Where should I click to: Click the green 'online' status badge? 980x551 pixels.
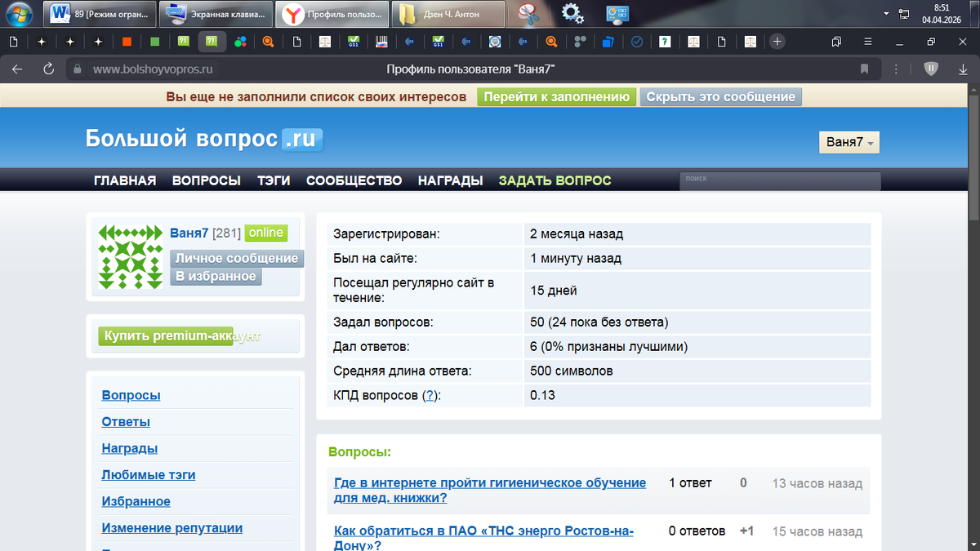click(266, 233)
